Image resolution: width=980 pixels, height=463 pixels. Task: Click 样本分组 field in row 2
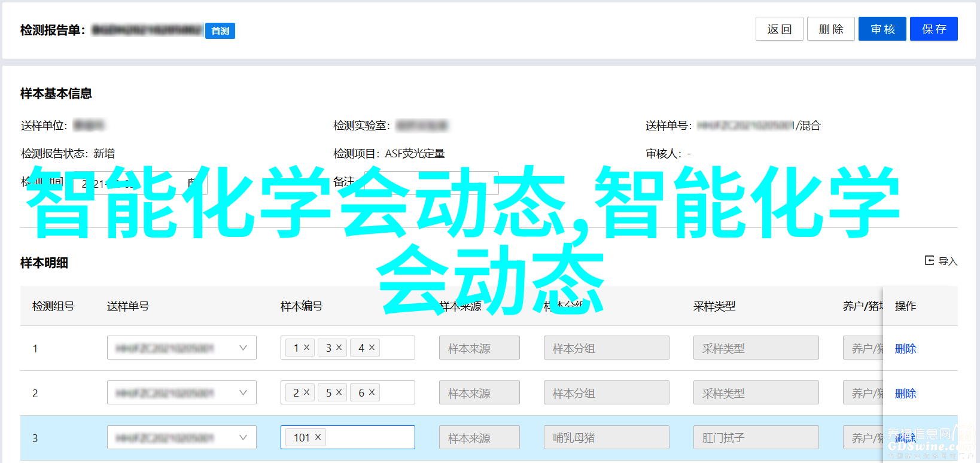pyautogui.click(x=606, y=392)
